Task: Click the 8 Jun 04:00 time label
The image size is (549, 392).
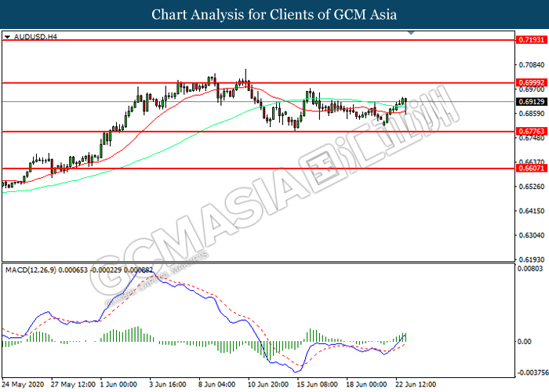Action: pyautogui.click(x=217, y=385)
